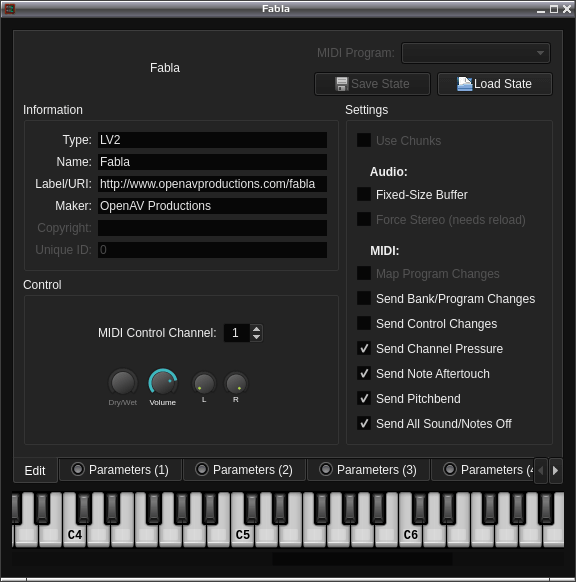Click the R balance knob
The image size is (576, 582).
click(236, 383)
